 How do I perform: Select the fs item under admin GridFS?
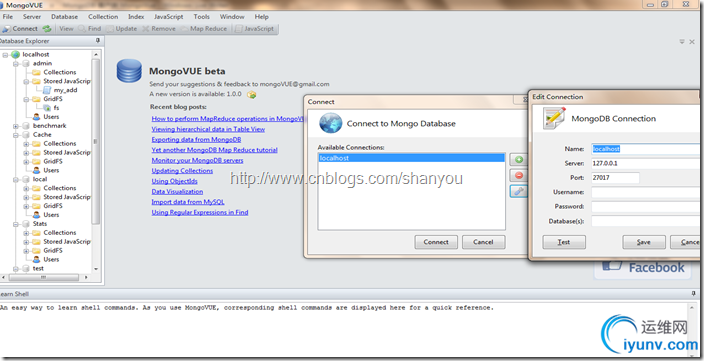tap(52, 108)
